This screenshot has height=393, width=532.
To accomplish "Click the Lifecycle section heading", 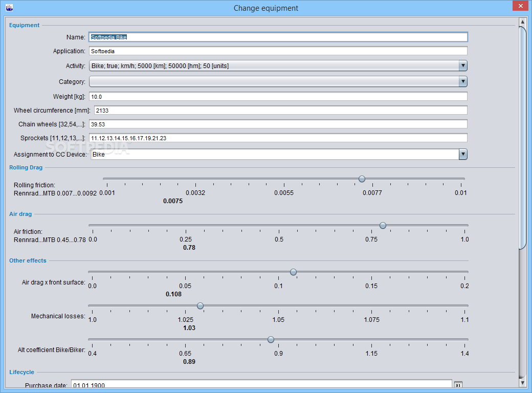I will (21, 372).
